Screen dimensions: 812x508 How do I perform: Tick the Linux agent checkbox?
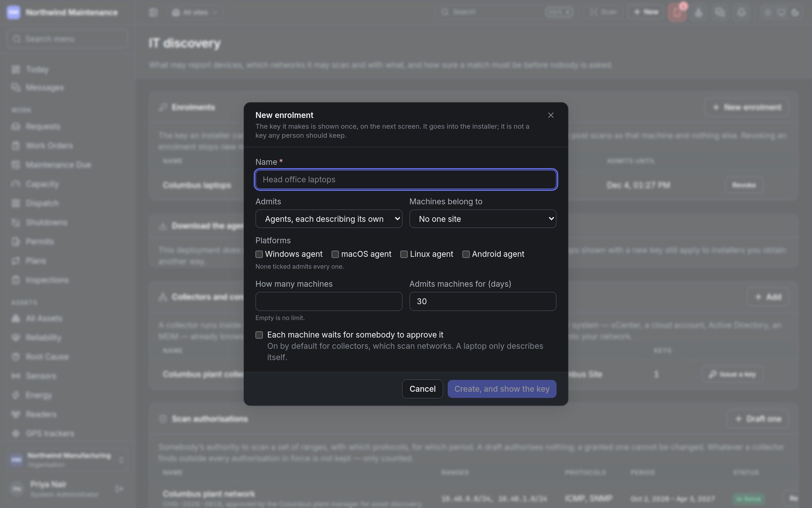pos(404,254)
